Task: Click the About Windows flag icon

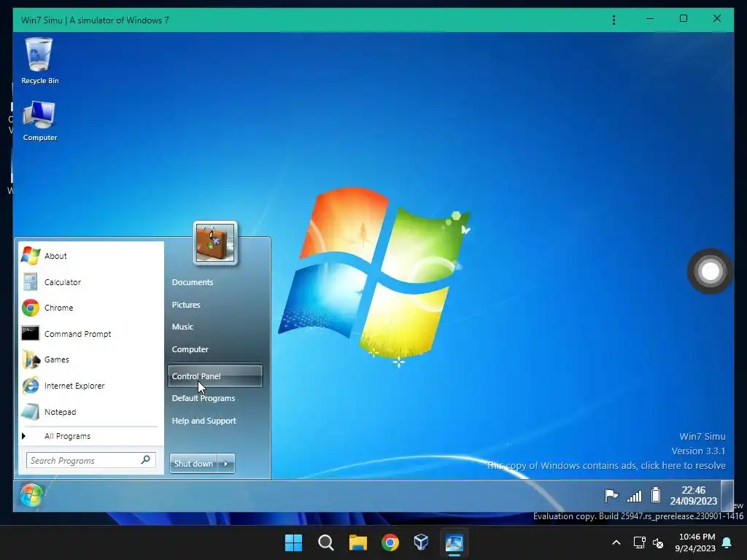Action: pos(31,256)
